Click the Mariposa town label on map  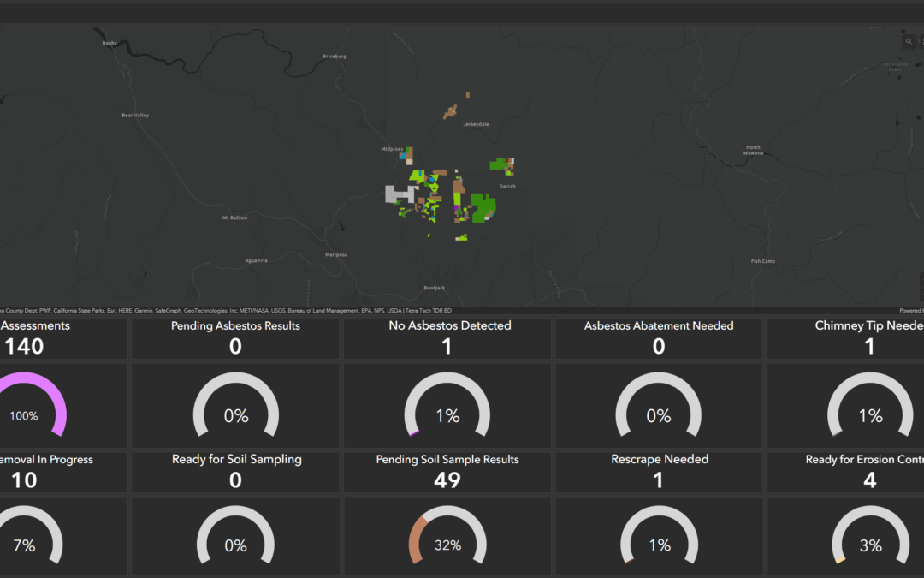[x=336, y=254]
